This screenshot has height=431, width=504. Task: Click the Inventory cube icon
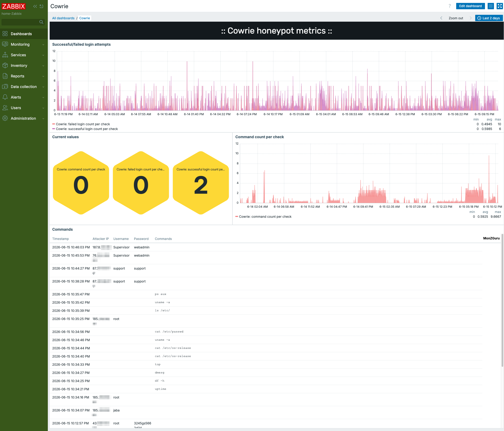[x=5, y=65]
